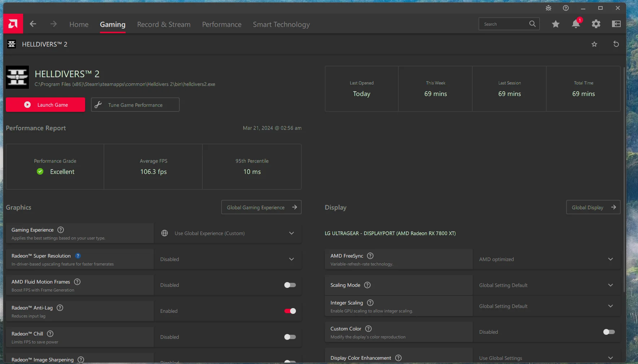This screenshot has width=638, height=364.
Task: Show help for Custom Color
Action: point(368,329)
